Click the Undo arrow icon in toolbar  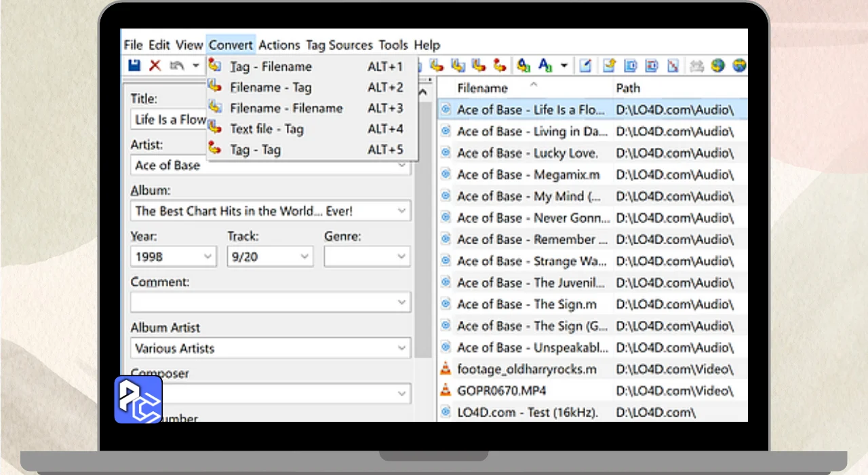click(x=177, y=66)
